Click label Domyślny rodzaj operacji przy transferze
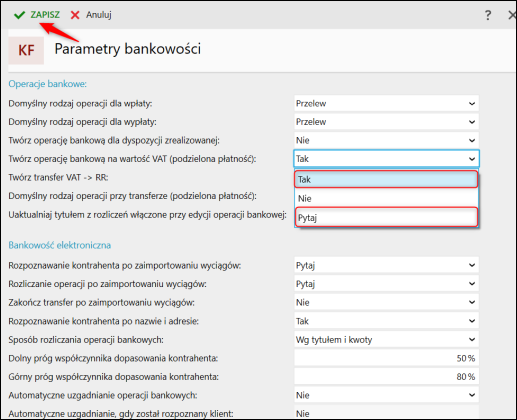The width and height of the screenshot is (517, 420). pyautogui.click(x=132, y=196)
